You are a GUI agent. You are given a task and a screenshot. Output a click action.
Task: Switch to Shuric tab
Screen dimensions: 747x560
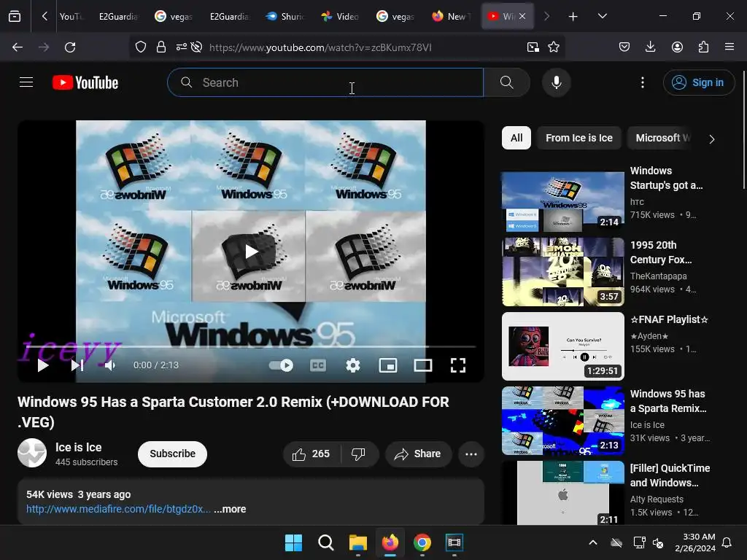pos(285,17)
